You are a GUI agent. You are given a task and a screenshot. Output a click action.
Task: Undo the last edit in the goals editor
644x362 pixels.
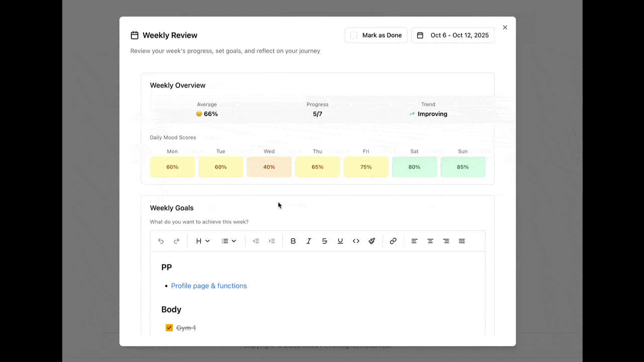tap(160, 241)
